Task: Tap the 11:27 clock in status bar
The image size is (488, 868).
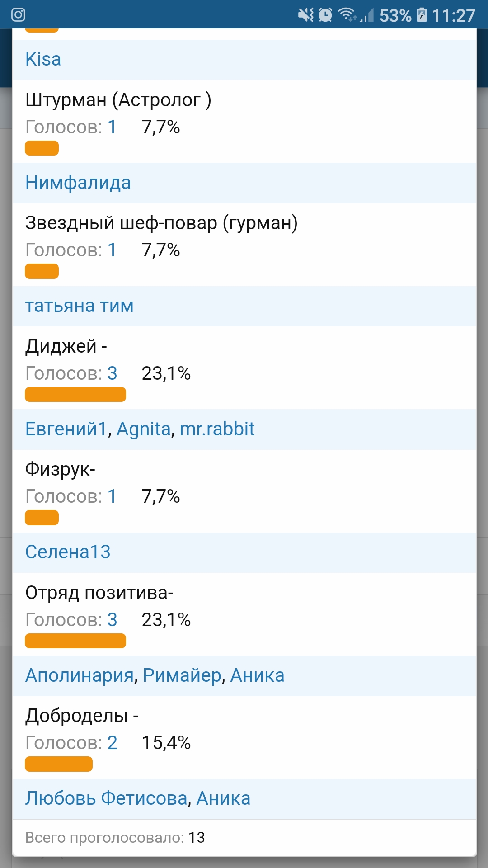Action: click(453, 16)
